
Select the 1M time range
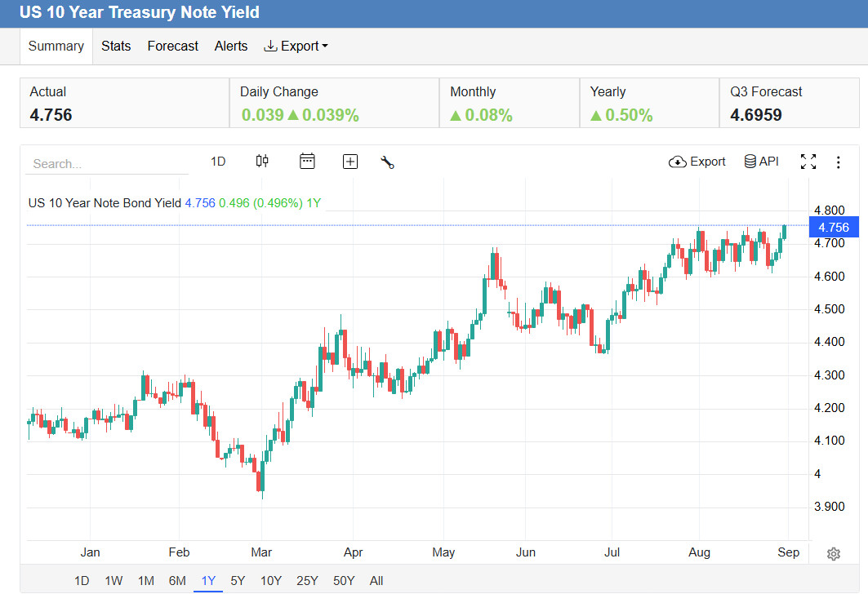146,581
